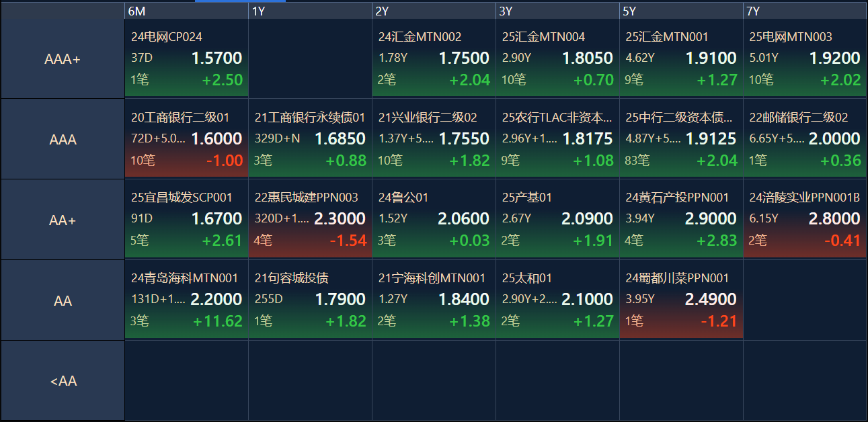Image resolution: width=868 pixels, height=422 pixels.
Task: Select the 25宜昌城发SCP001 tile
Action: 186,218
